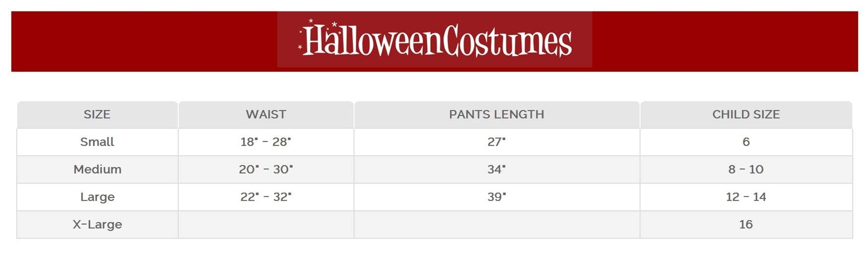The width and height of the screenshot is (868, 255).
Task: Click the 27" pants length cell
Action: coord(496,142)
